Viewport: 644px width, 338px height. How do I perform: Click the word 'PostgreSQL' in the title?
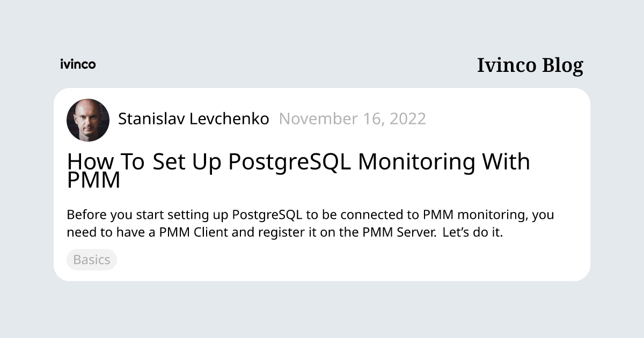click(290, 162)
